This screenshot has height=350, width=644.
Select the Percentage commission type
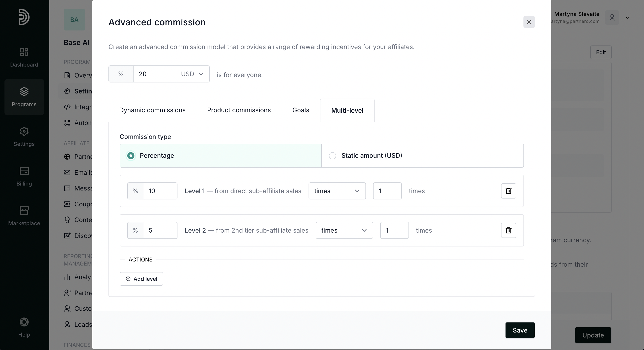131,156
